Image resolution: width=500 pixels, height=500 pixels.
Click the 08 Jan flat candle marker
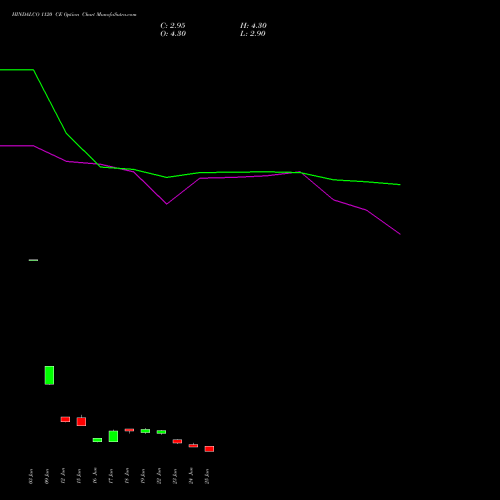tap(33, 260)
